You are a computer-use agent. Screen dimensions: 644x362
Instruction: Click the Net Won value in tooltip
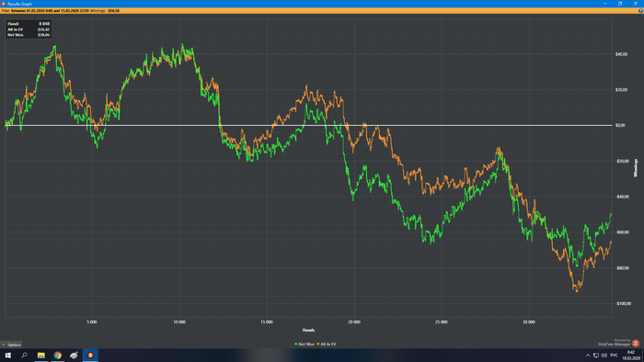(43, 35)
